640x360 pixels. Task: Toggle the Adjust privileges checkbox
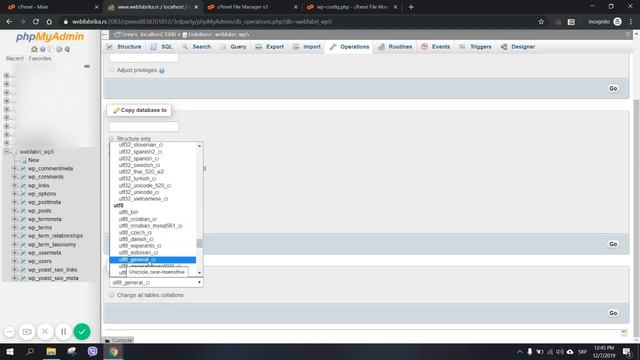pyautogui.click(x=112, y=70)
